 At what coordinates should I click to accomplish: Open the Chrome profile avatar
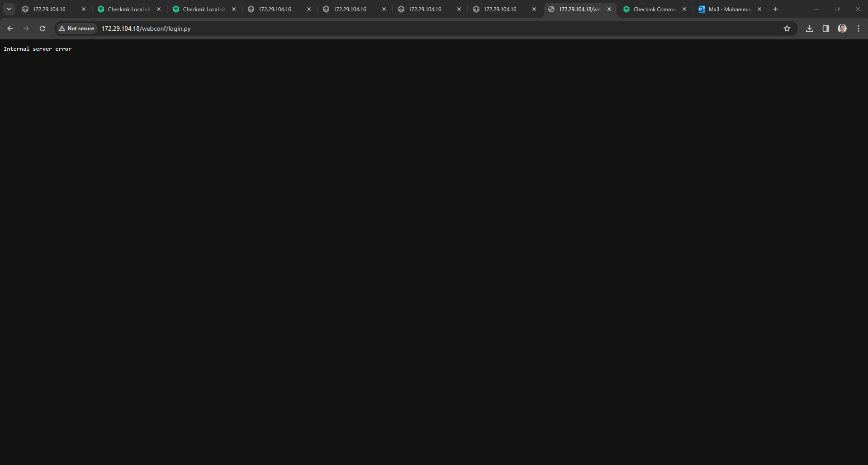(x=842, y=28)
